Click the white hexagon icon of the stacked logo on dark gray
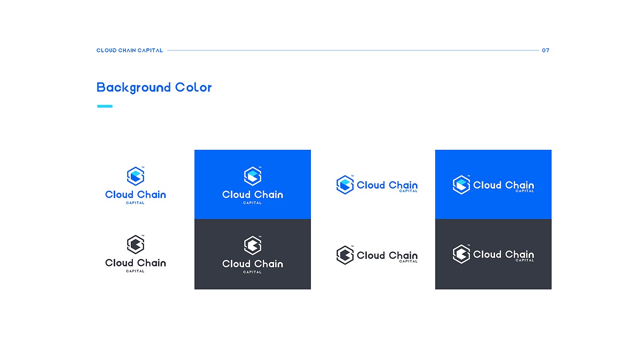This screenshot has width=644, height=362. [x=253, y=245]
